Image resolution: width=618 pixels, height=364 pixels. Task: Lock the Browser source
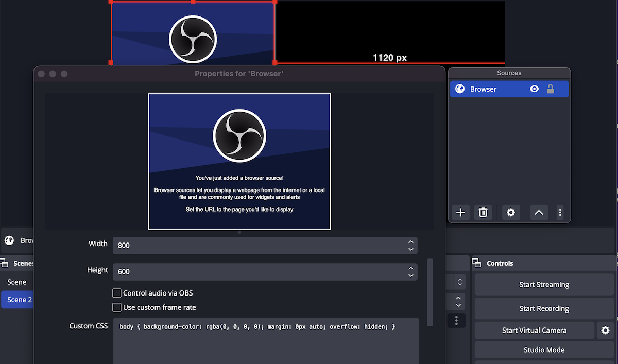click(x=550, y=89)
